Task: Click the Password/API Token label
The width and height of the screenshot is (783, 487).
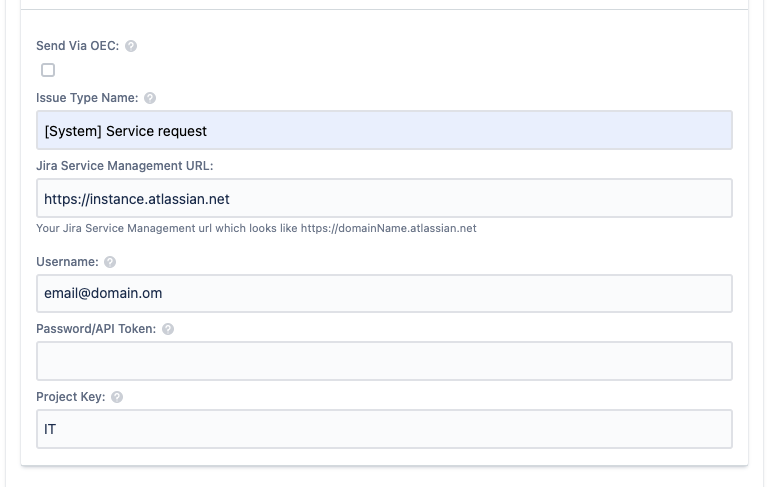Action: (x=96, y=329)
